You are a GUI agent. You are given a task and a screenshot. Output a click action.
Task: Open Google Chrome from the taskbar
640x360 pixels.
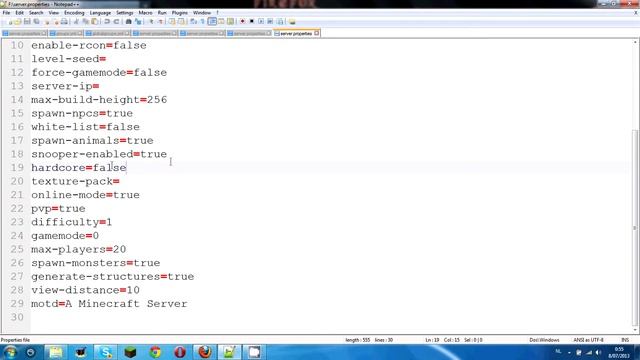(155, 352)
